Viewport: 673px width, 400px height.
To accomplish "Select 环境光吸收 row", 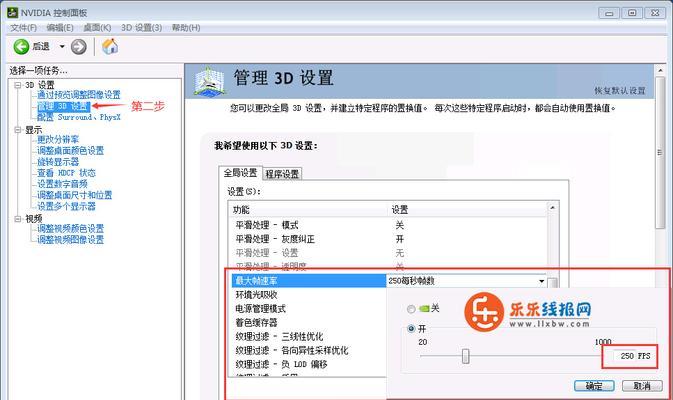I will (309, 295).
